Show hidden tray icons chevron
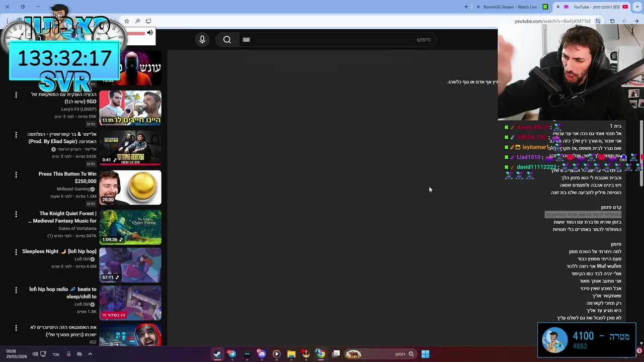The width and height of the screenshot is (644, 362). pos(90,354)
